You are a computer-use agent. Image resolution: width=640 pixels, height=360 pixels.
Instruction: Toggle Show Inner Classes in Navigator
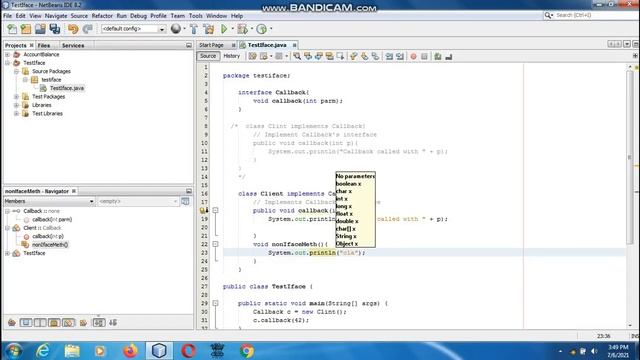tap(68, 322)
